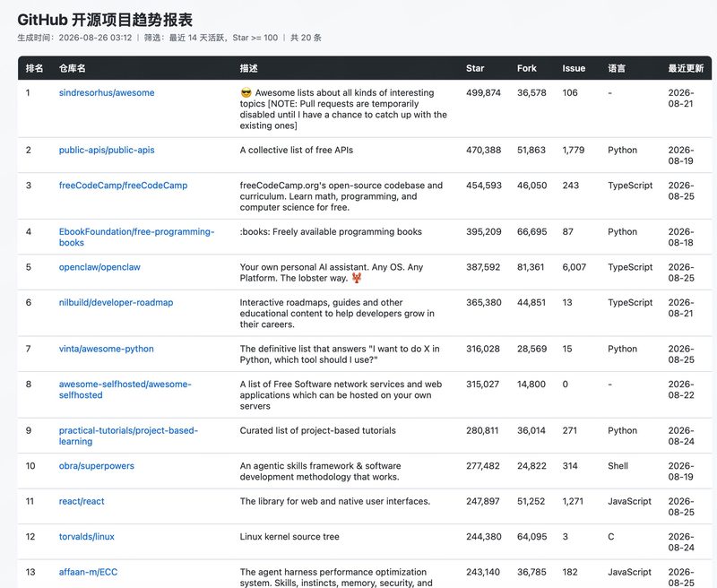Click the lobster emoji in the openclaw description
The height and width of the screenshot is (588, 717).
click(x=357, y=278)
